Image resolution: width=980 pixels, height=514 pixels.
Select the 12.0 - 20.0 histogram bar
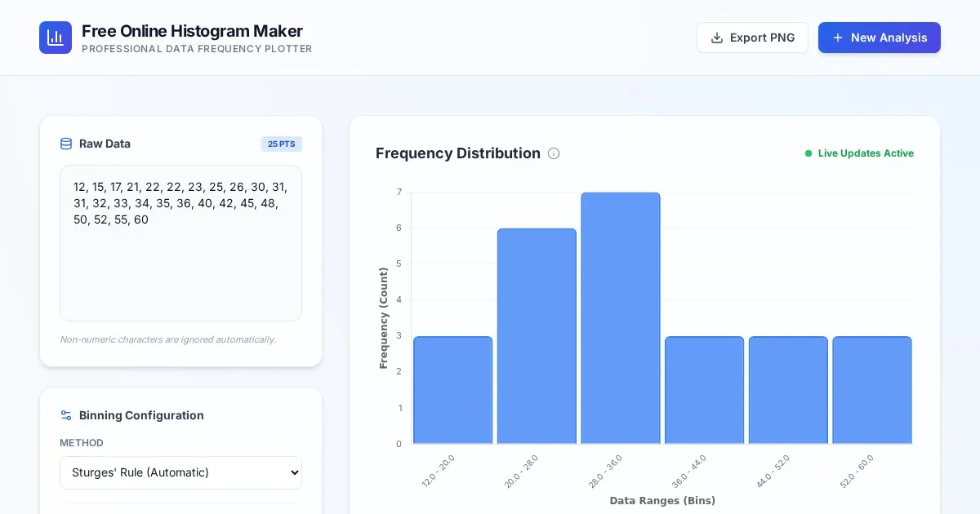[452, 390]
